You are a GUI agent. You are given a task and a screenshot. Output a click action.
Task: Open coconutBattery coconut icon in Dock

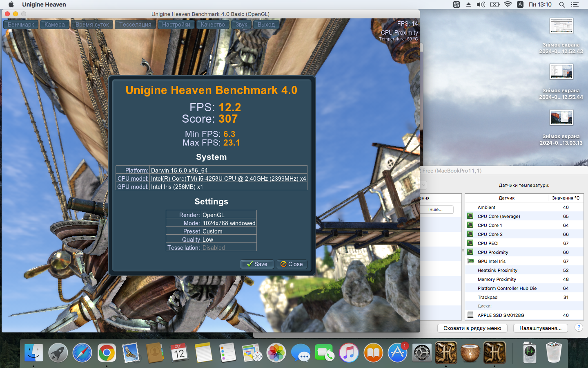(x=470, y=352)
